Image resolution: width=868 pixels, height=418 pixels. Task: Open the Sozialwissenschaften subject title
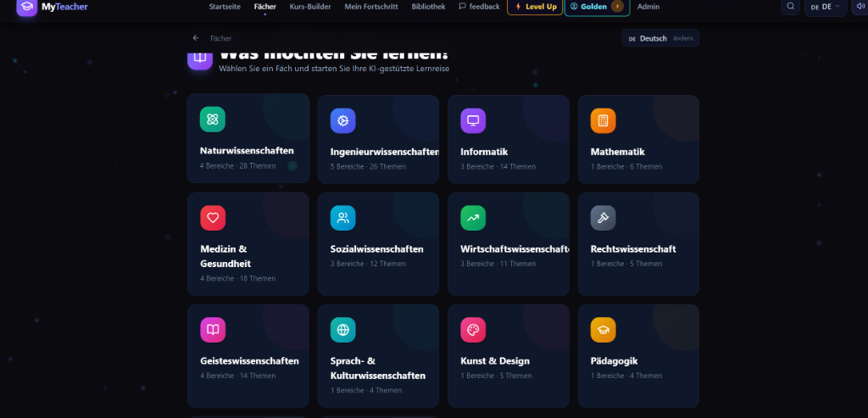[377, 249]
